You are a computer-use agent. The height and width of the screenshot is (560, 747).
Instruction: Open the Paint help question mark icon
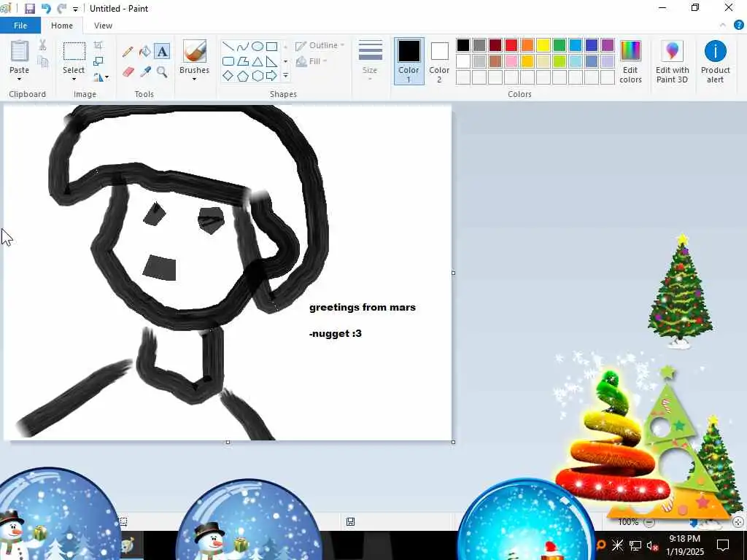[738, 26]
